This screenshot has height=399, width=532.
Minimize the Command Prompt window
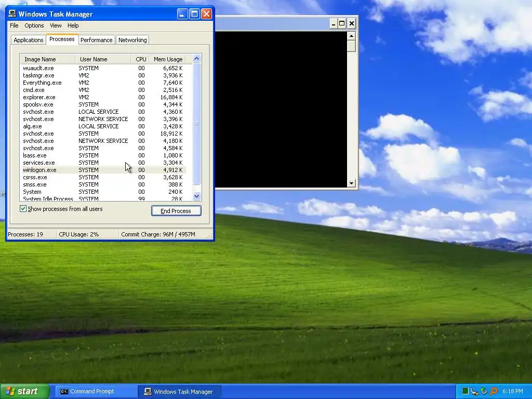tap(334, 23)
